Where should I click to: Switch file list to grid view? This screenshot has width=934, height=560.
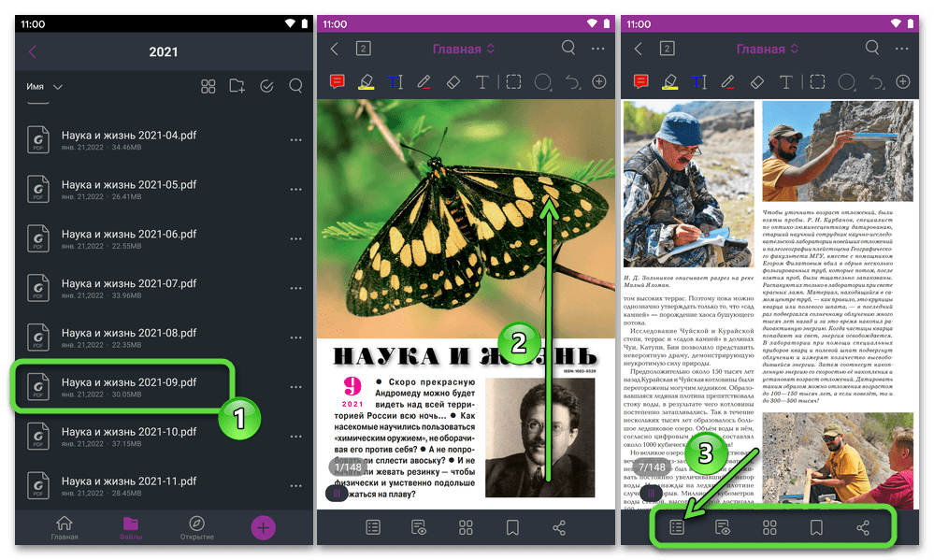pos(208,87)
